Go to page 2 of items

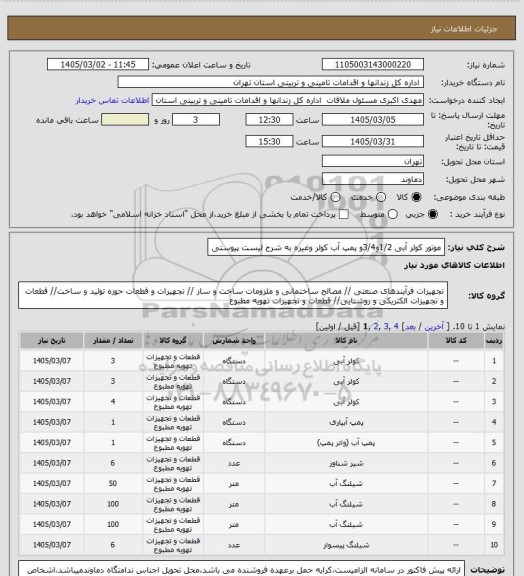(376, 327)
